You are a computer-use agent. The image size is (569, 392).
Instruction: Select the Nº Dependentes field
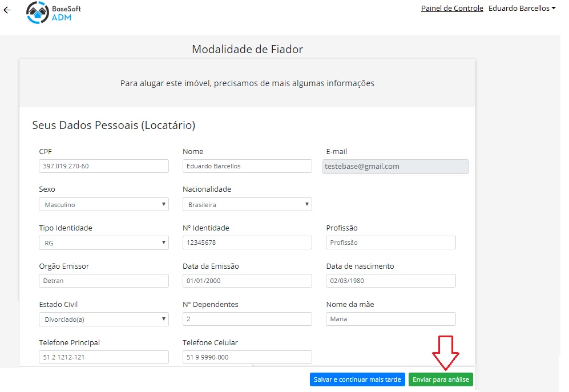click(247, 319)
